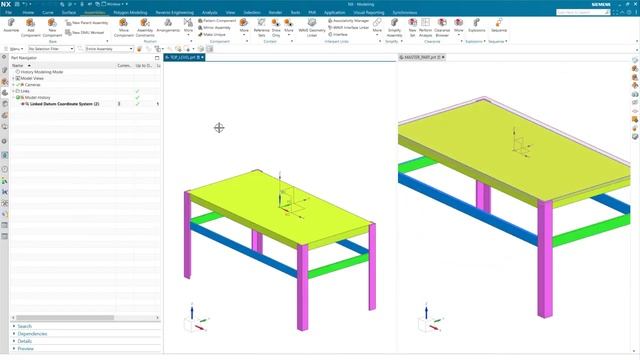Click the Explosions icon
Image resolution: width=640 pixels, height=360 pixels.
pos(476,23)
